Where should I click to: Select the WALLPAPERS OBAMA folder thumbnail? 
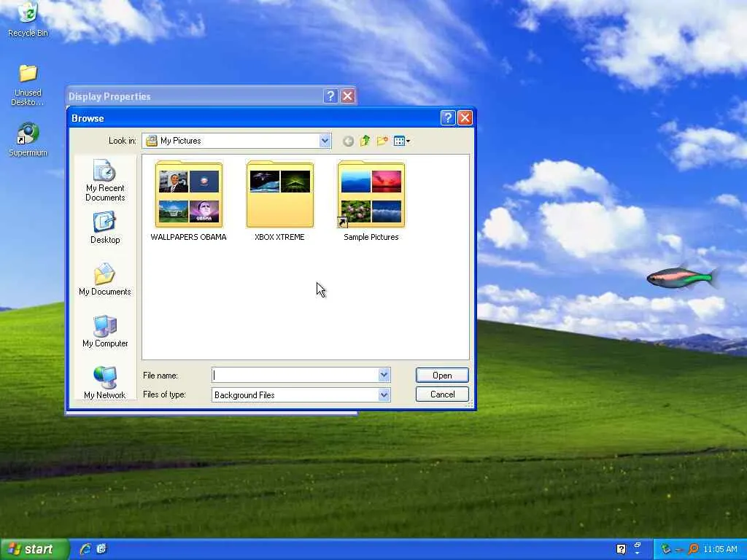pos(189,194)
